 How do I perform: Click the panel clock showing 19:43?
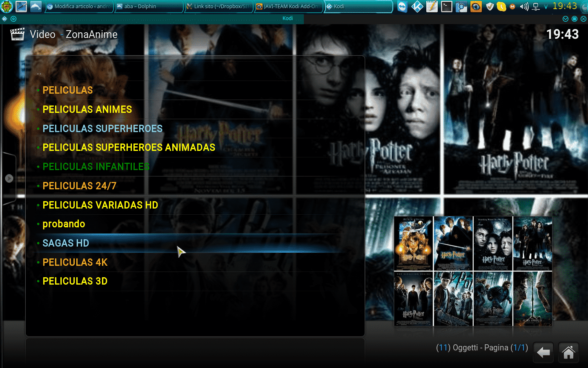point(565,6)
